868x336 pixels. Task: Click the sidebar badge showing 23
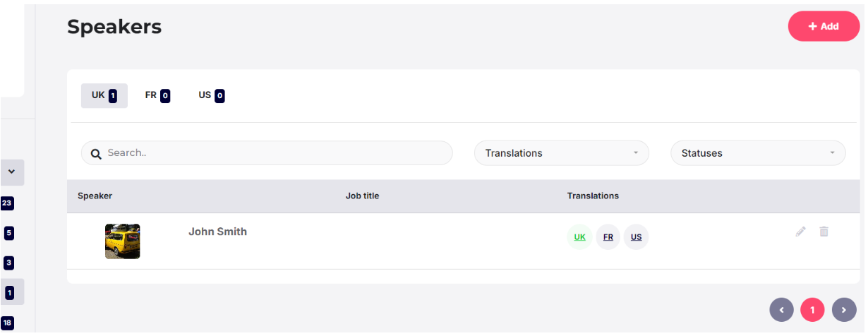pos(7,203)
